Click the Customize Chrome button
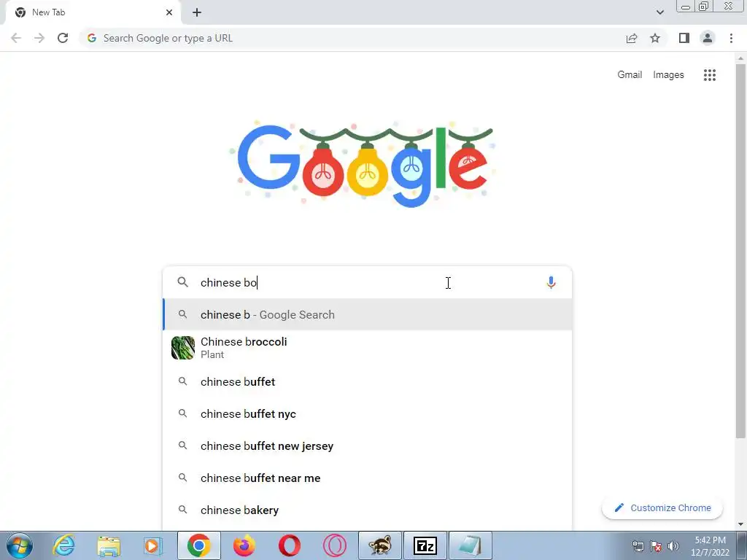 662,507
